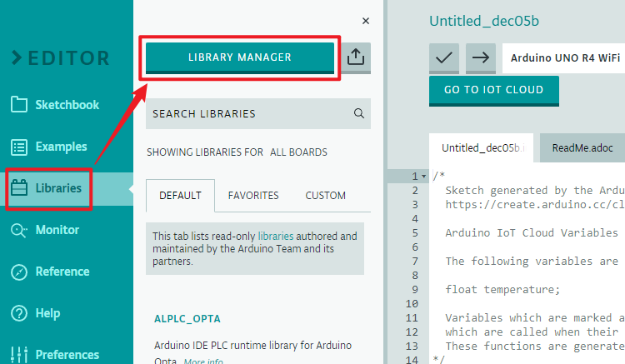The width and height of the screenshot is (625, 364).
Task: Click the Preferences menu label
Action: point(67,355)
